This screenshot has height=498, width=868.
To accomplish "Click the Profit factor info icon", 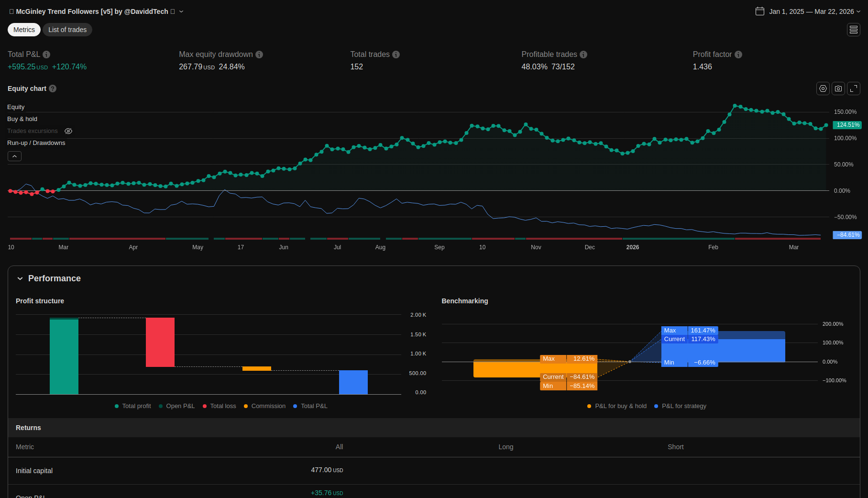I will pos(738,55).
